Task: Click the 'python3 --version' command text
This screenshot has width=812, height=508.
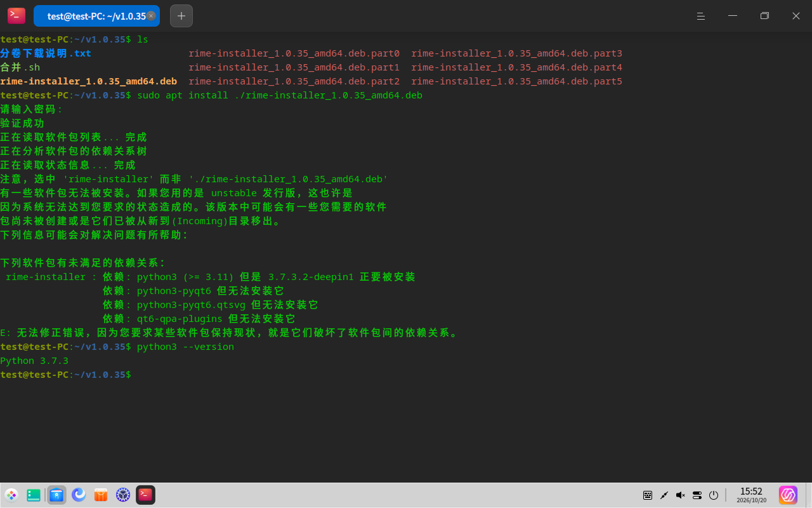Action: [x=186, y=347]
